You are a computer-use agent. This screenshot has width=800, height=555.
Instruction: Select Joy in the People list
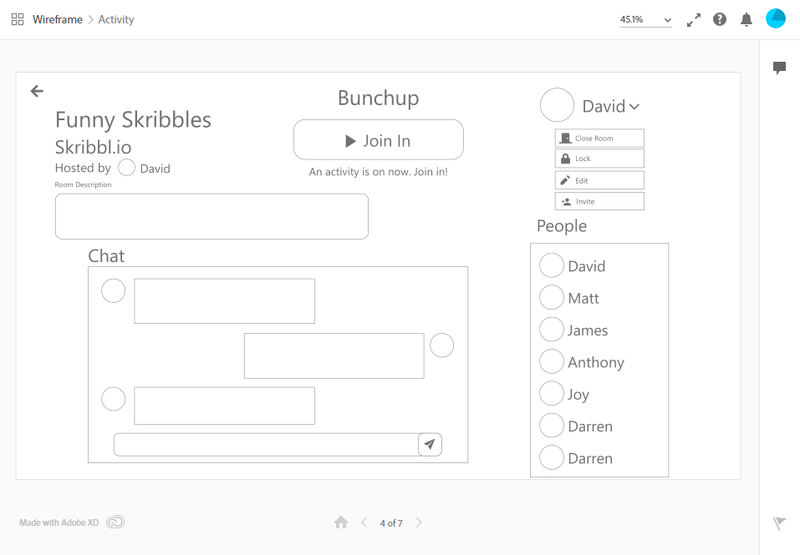point(565,394)
